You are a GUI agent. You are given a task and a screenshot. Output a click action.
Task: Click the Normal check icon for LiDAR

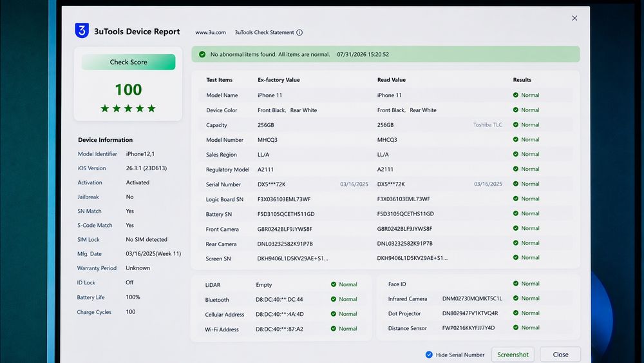coord(334,284)
